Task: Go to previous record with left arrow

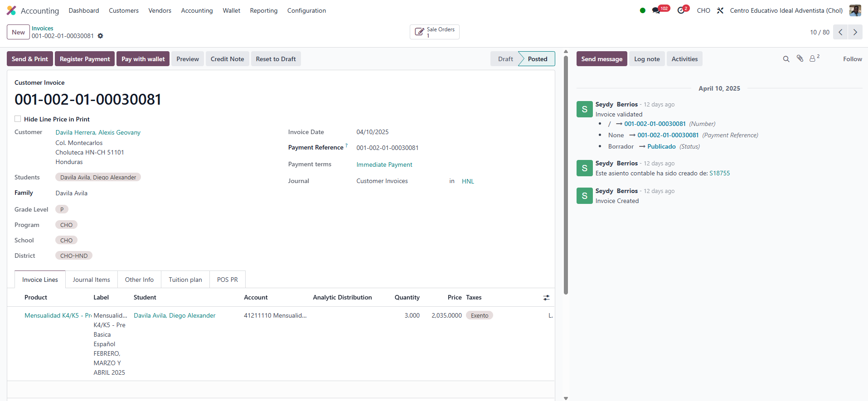Action: tap(840, 32)
